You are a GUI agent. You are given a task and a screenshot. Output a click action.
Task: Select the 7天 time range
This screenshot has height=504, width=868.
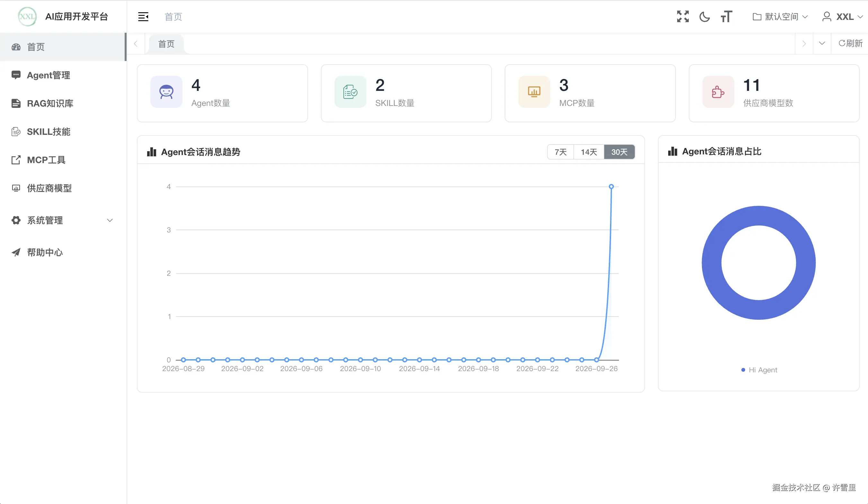(561, 152)
